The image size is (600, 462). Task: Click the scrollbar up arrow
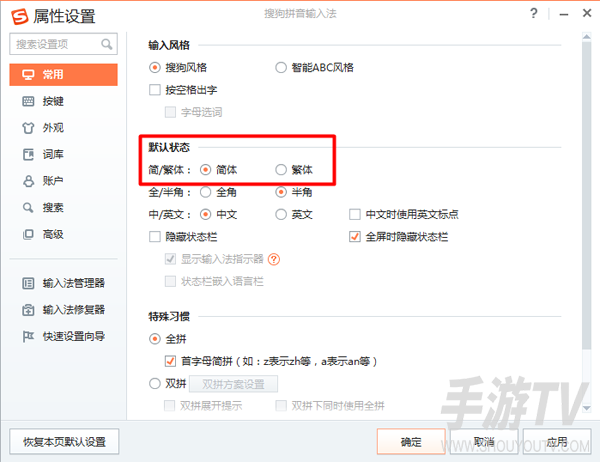click(586, 37)
